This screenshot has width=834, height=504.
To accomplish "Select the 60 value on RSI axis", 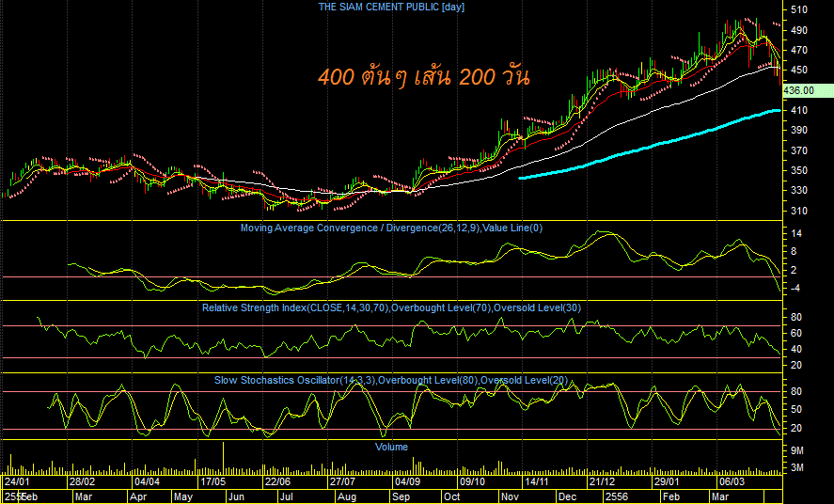I will point(796,334).
